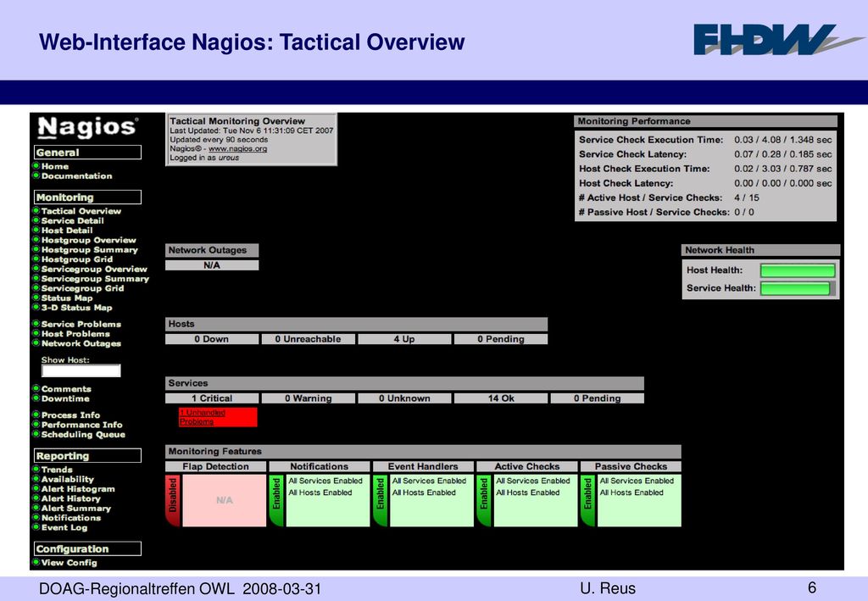
Task: Open the 3-D Status Map
Action: coord(76,308)
